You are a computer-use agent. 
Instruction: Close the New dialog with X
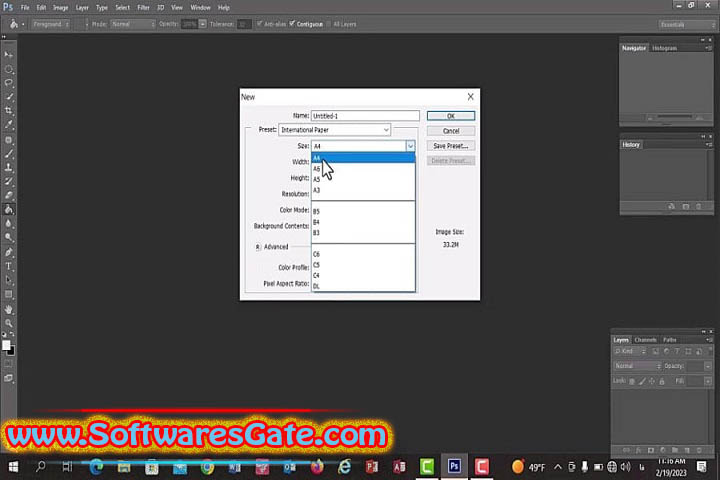coord(470,96)
